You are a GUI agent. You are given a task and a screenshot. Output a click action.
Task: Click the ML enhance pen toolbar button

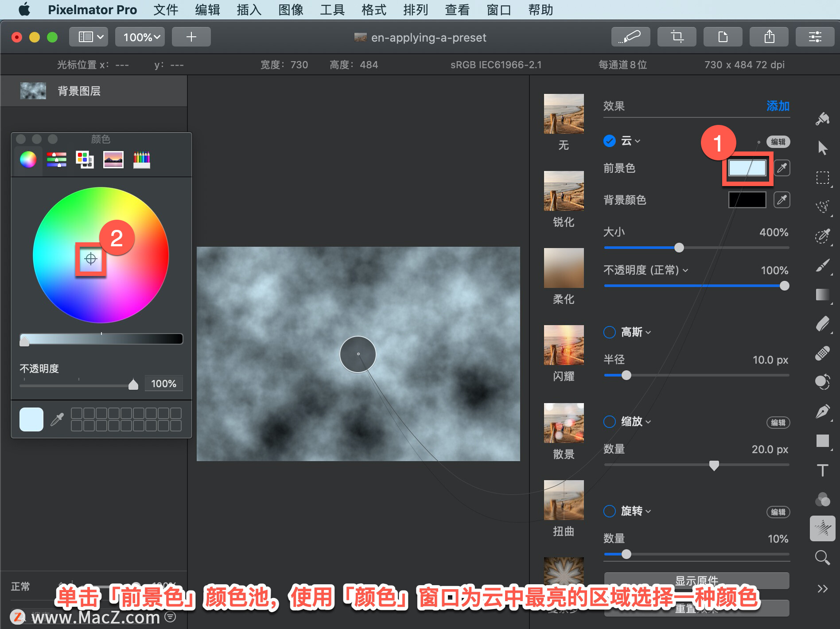pos(631,37)
